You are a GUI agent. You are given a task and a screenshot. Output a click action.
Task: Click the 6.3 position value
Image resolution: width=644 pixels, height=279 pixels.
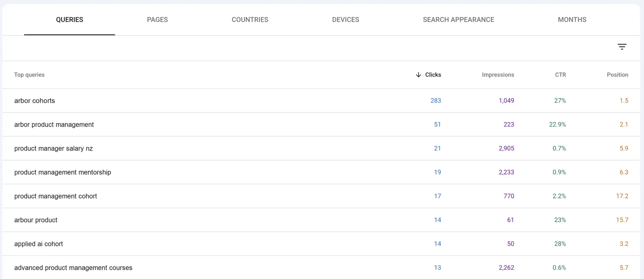tap(624, 172)
